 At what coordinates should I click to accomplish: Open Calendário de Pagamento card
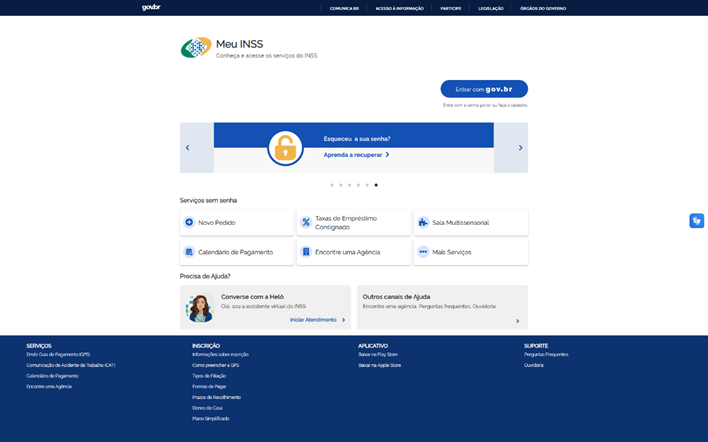pos(237,252)
